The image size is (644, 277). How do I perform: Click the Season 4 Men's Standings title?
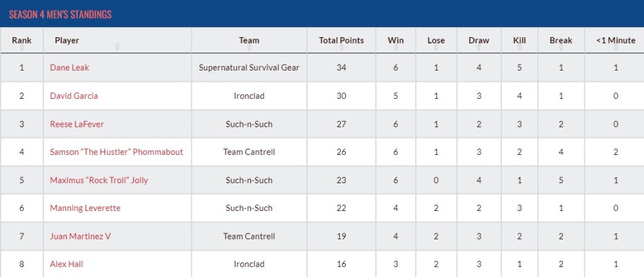click(60, 14)
